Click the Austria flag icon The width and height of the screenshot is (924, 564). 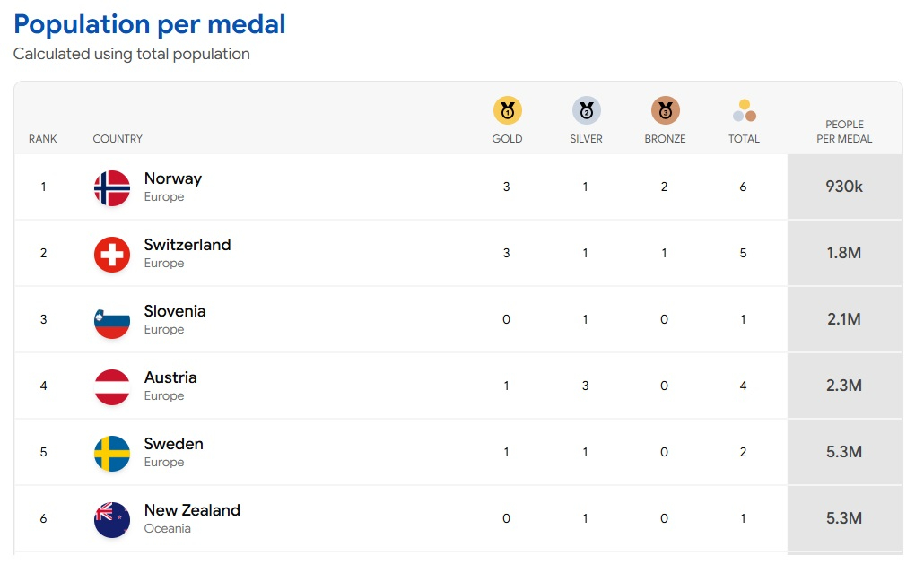[112, 387]
